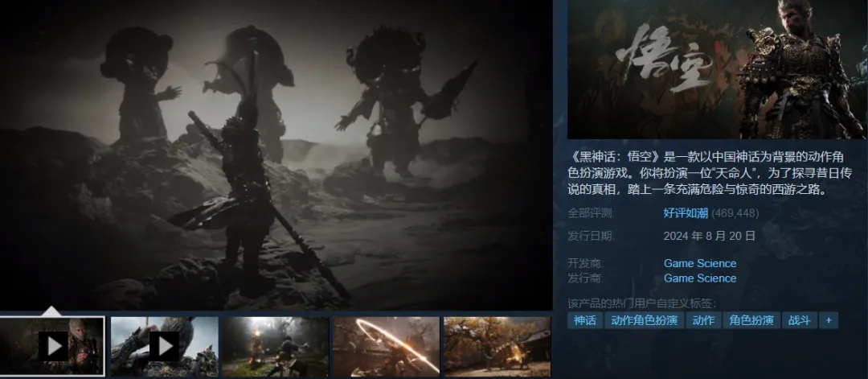The height and width of the screenshot is (379, 868).
Task: Click the 开发商 label
Action: click(x=586, y=263)
